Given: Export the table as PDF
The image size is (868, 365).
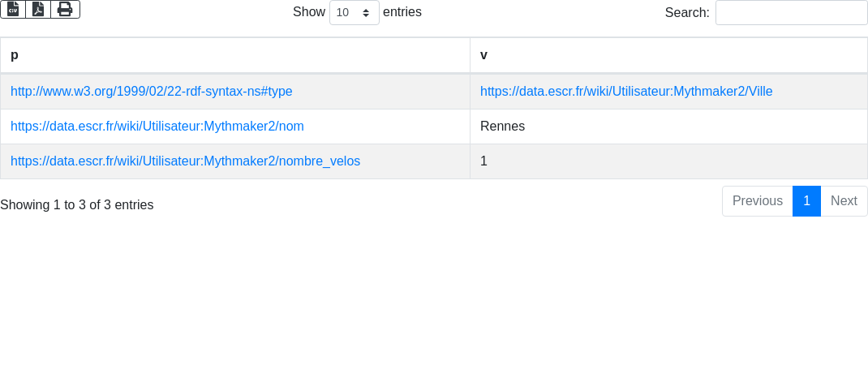Looking at the screenshot, I should pyautogui.click(x=38, y=9).
